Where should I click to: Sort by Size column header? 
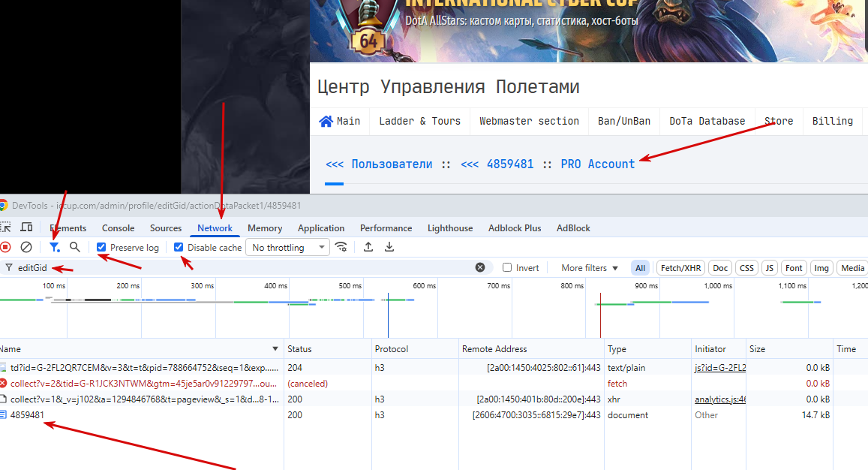coord(789,348)
